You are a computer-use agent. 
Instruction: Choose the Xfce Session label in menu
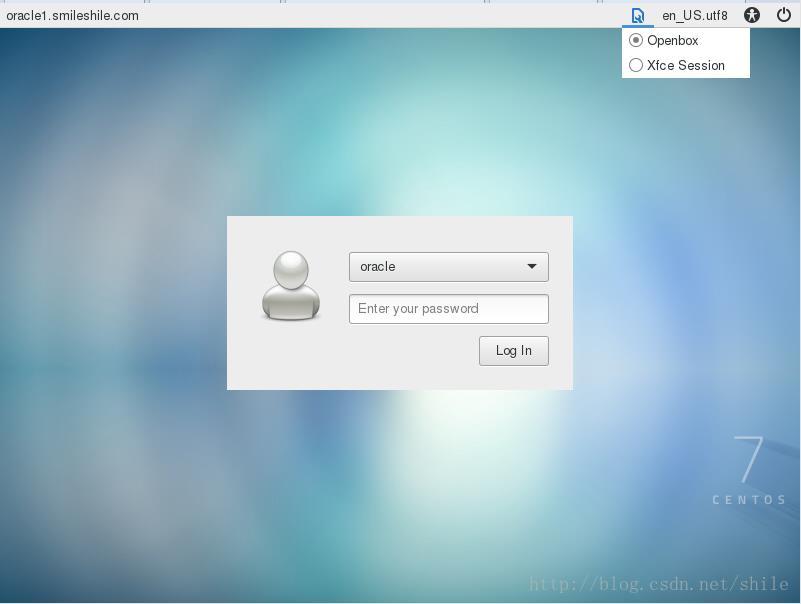(686, 65)
